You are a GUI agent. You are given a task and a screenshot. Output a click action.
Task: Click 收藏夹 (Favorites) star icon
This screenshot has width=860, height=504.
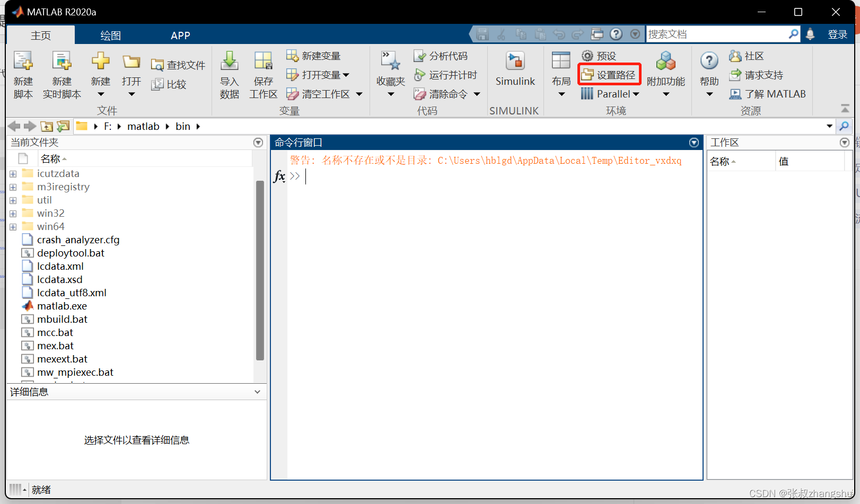[x=391, y=61]
